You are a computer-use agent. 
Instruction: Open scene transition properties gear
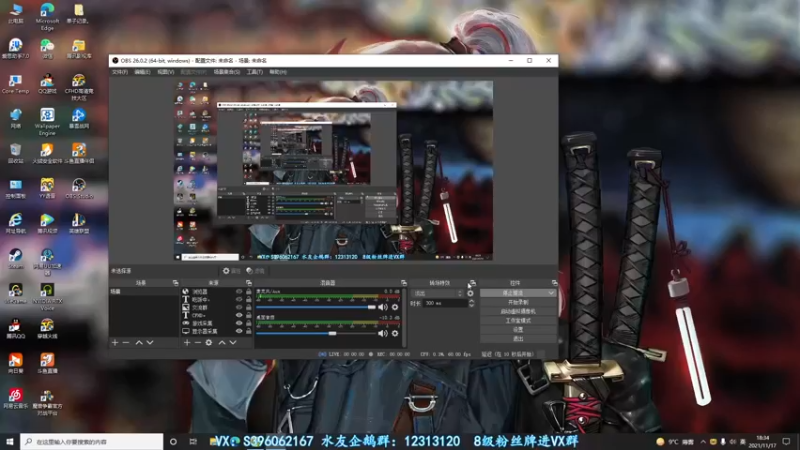(x=470, y=293)
